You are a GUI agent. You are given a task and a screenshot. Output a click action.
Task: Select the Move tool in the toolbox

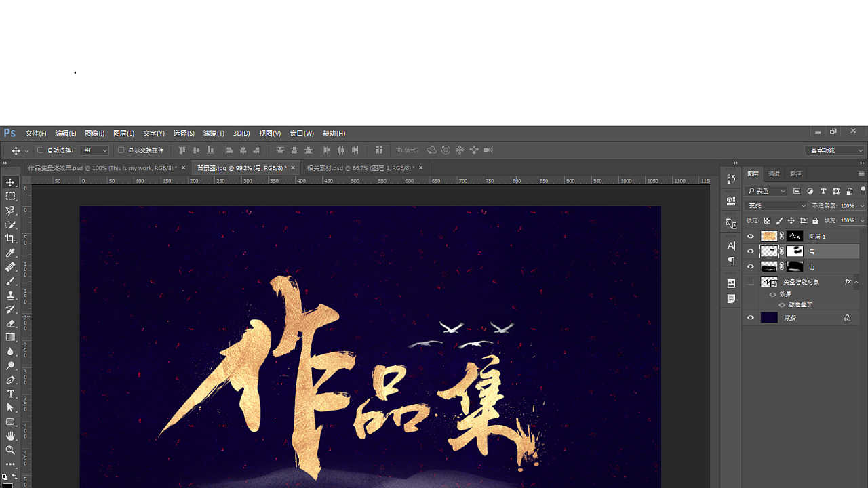pyautogui.click(x=10, y=182)
